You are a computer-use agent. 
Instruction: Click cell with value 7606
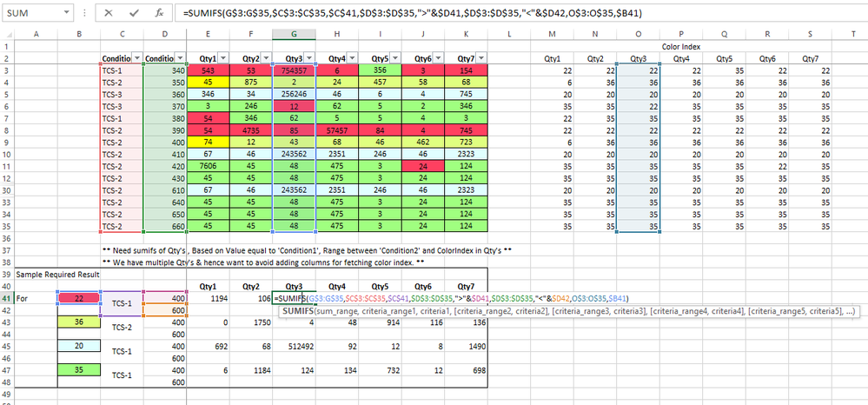(x=208, y=164)
